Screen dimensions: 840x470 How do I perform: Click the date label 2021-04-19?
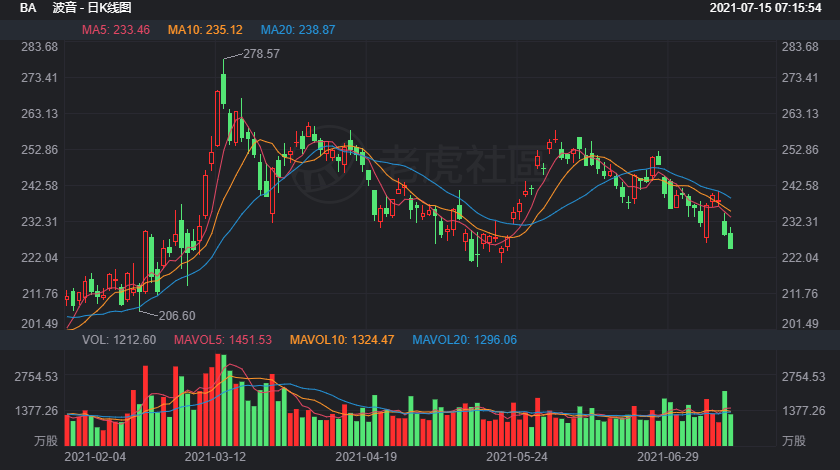tap(366, 457)
